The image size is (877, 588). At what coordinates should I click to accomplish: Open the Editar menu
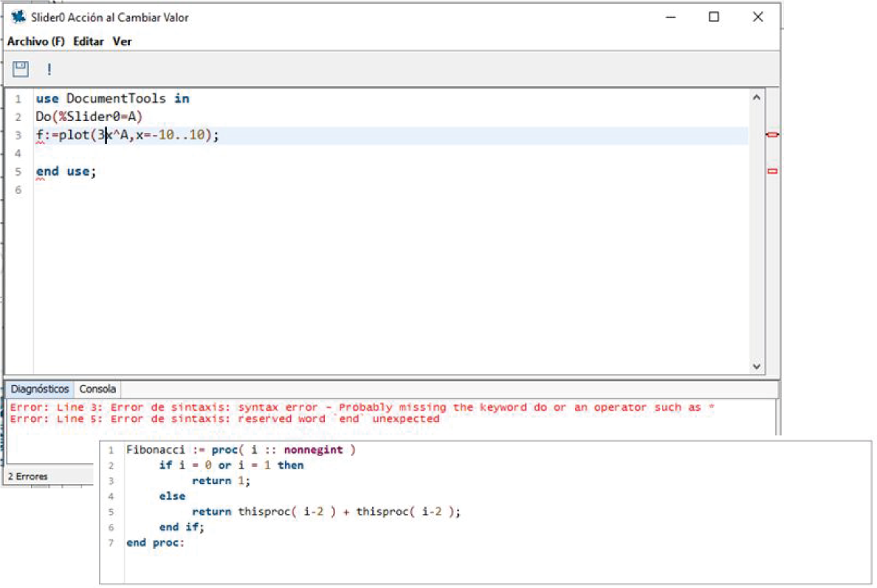click(88, 41)
